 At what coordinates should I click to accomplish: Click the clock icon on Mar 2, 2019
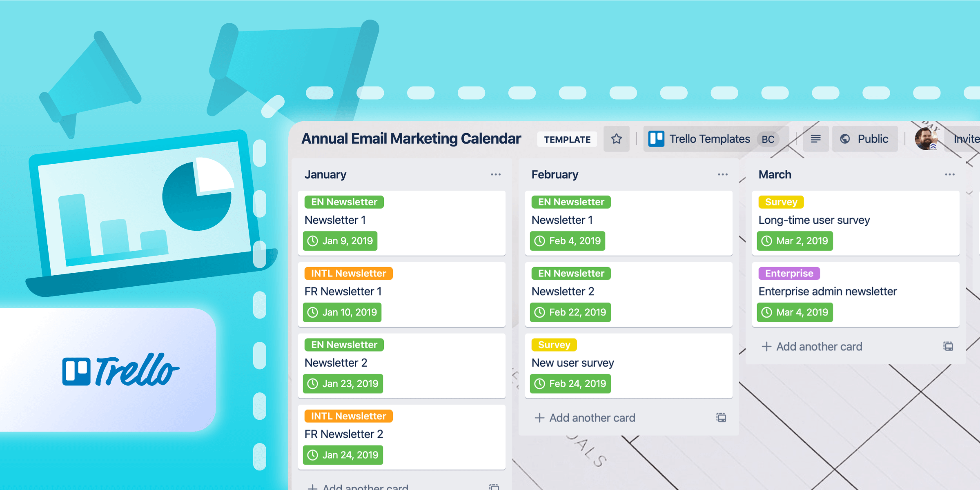pos(766,241)
